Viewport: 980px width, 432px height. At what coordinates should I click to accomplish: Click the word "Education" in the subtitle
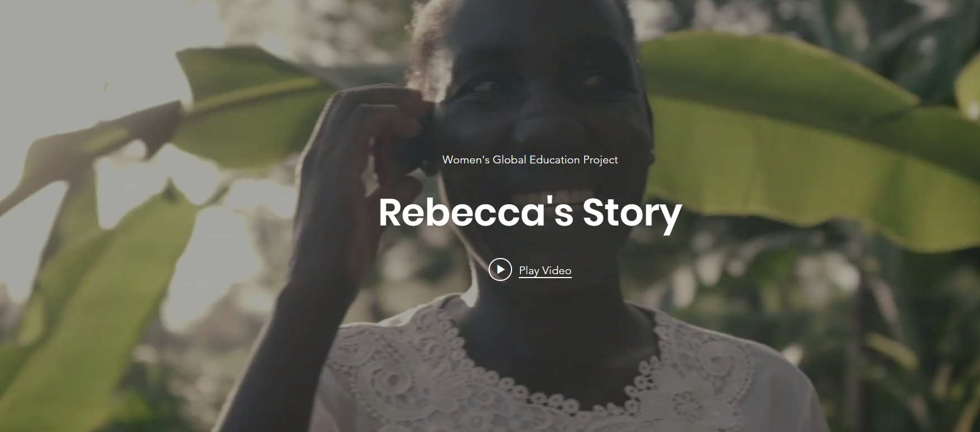[x=555, y=159]
